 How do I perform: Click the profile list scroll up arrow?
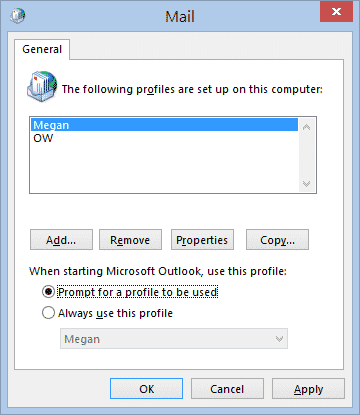(x=306, y=127)
